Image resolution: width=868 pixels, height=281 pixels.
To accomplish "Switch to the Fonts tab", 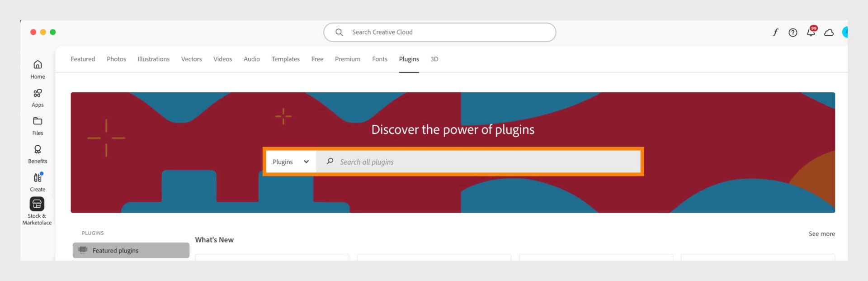I will coord(379,59).
